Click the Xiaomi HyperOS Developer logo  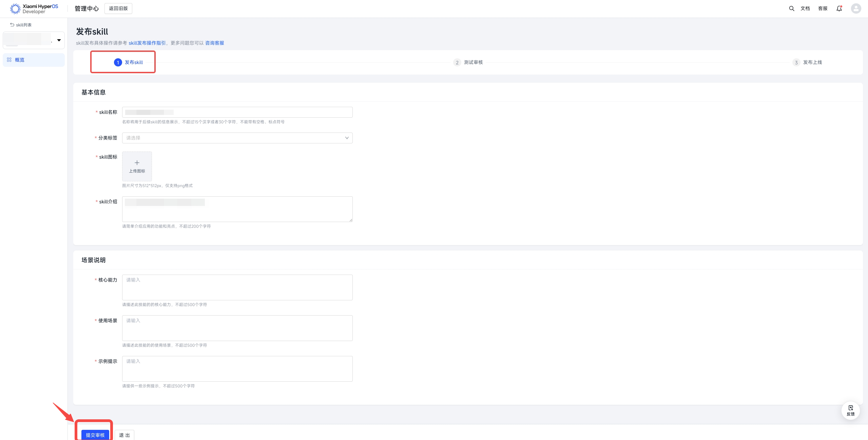pyautogui.click(x=34, y=9)
